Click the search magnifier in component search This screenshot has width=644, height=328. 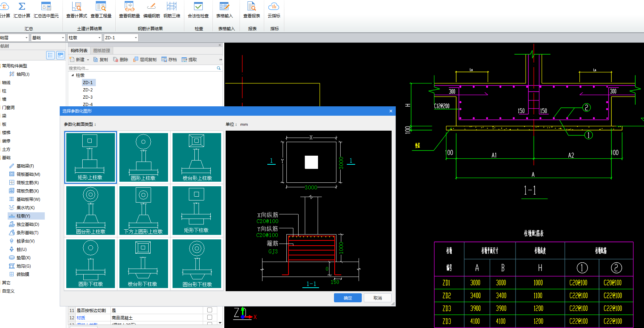[x=219, y=68]
